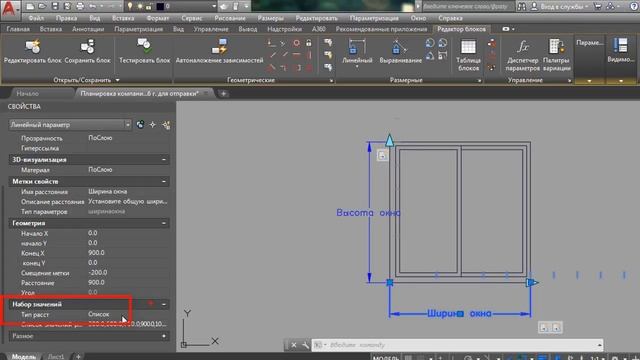
Task: Click Конец X value 900.0
Action: [x=96, y=253]
